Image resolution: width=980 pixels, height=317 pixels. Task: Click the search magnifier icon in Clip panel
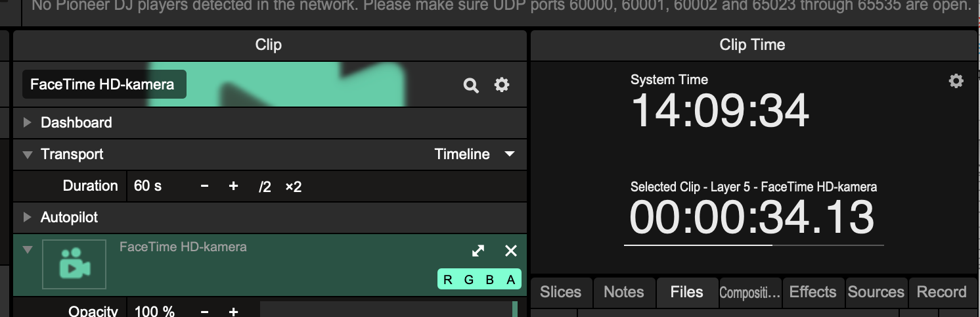471,85
